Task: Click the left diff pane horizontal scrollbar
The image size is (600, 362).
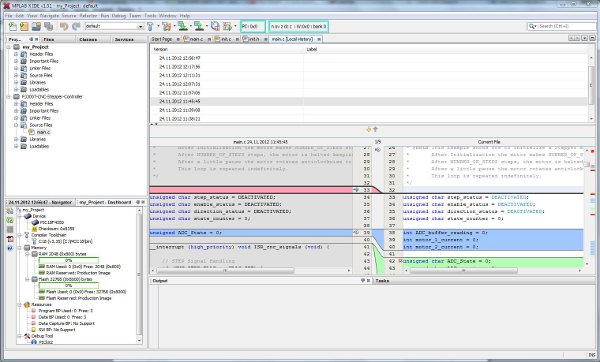Action: pyautogui.click(x=225, y=271)
